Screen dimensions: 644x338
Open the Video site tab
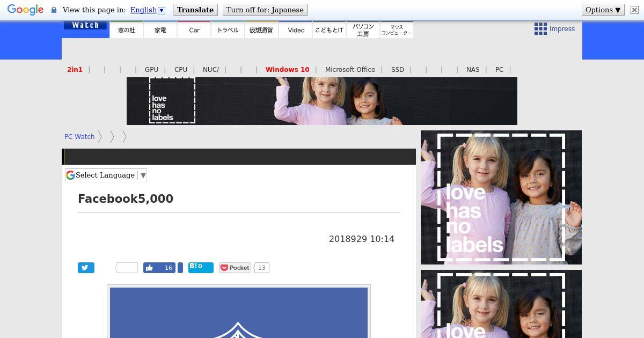coord(296,30)
